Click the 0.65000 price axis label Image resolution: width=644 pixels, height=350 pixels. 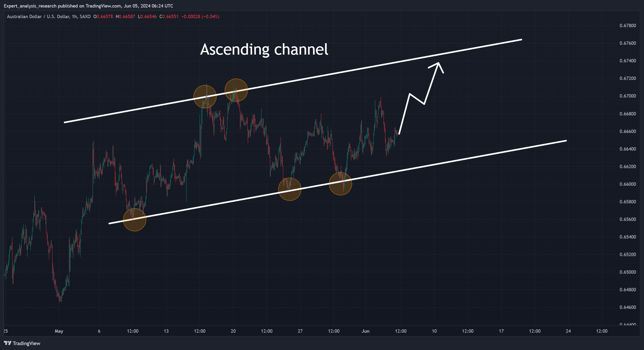click(x=628, y=272)
